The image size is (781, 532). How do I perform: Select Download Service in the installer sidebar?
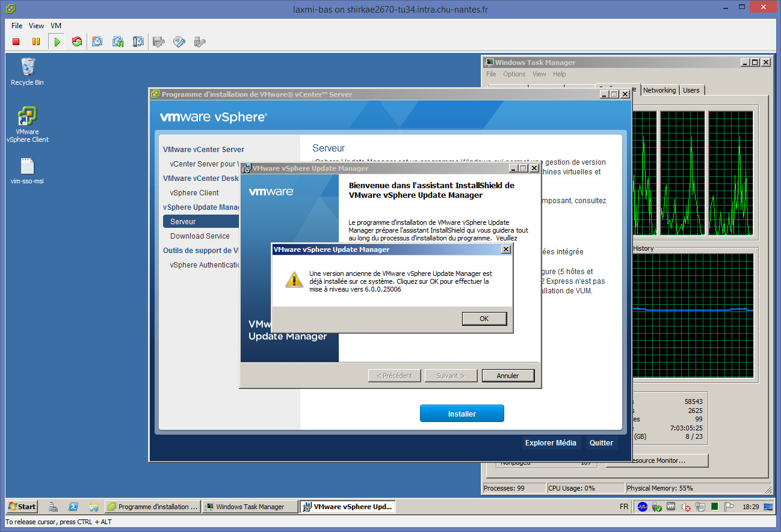tap(200, 236)
